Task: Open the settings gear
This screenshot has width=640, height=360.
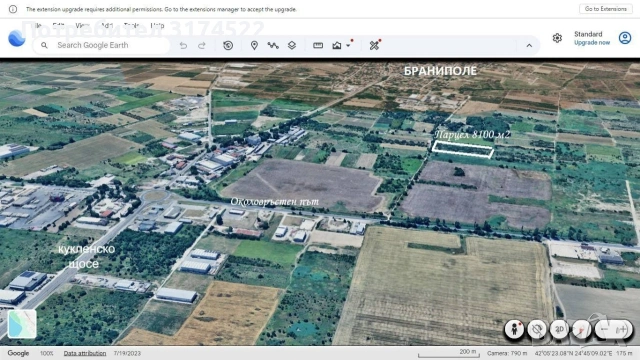Action: pyautogui.click(x=557, y=38)
